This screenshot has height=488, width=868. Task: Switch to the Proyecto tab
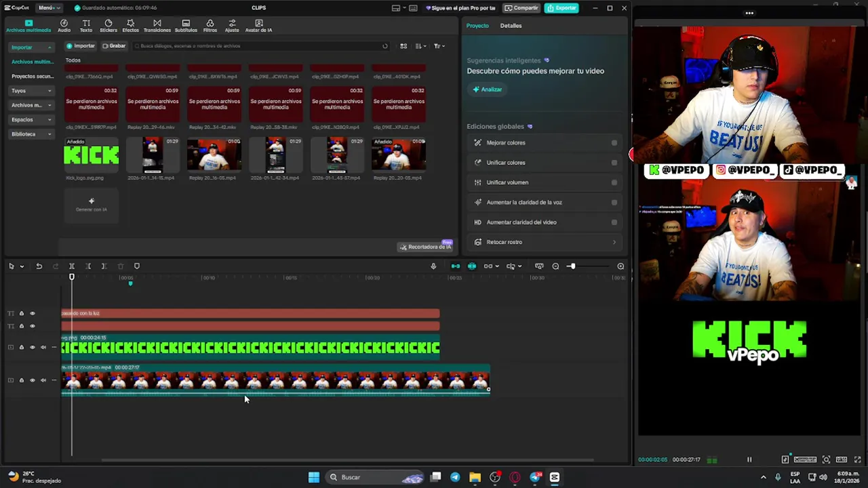coord(477,26)
